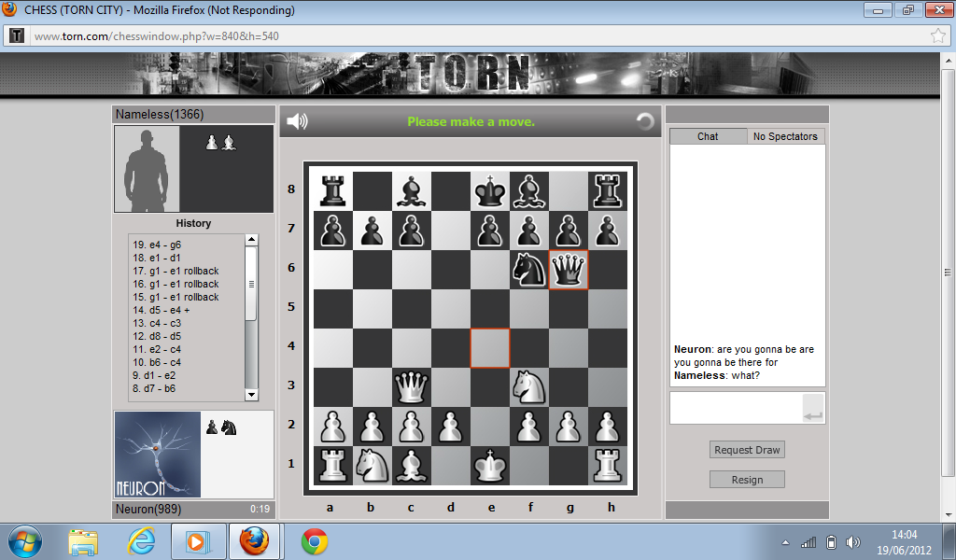This screenshot has height=560, width=956.
Task: Select the black knight on f6
Action: tap(529, 270)
